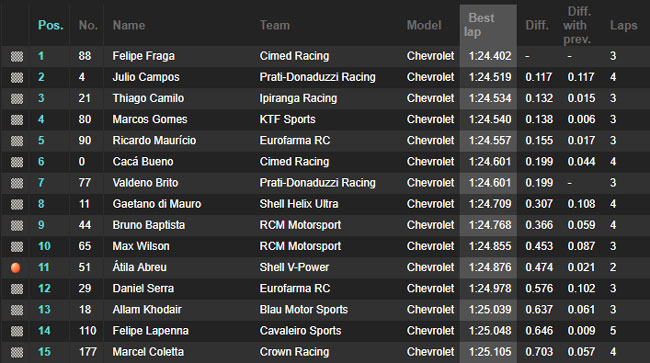Sort the table by Pos. column header
This screenshot has height=363, width=650.
(51, 25)
